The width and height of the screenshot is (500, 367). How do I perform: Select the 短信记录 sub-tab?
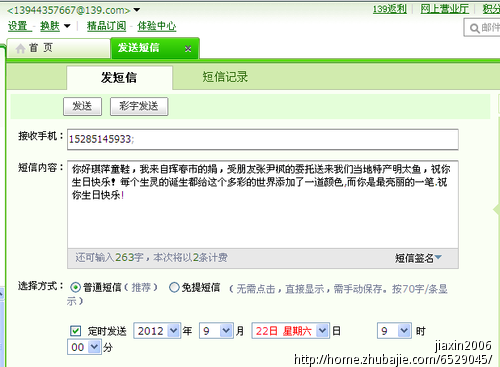[225, 77]
